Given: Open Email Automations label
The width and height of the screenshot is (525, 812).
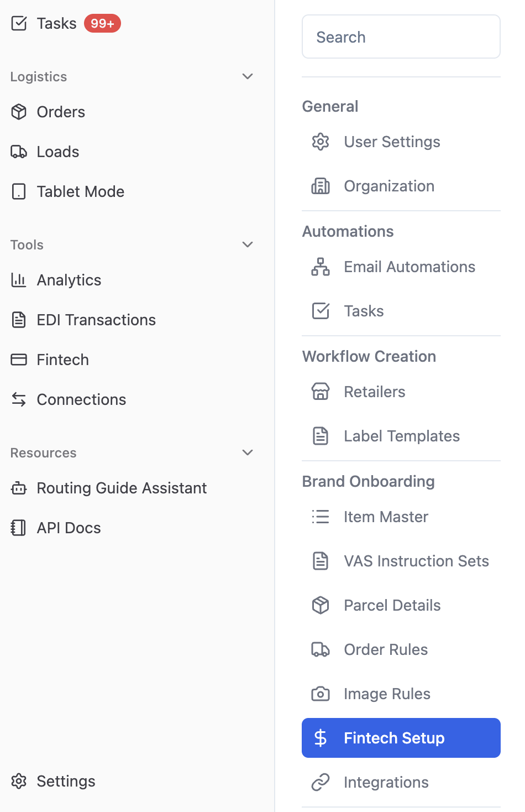Looking at the screenshot, I should pyautogui.click(x=410, y=267).
